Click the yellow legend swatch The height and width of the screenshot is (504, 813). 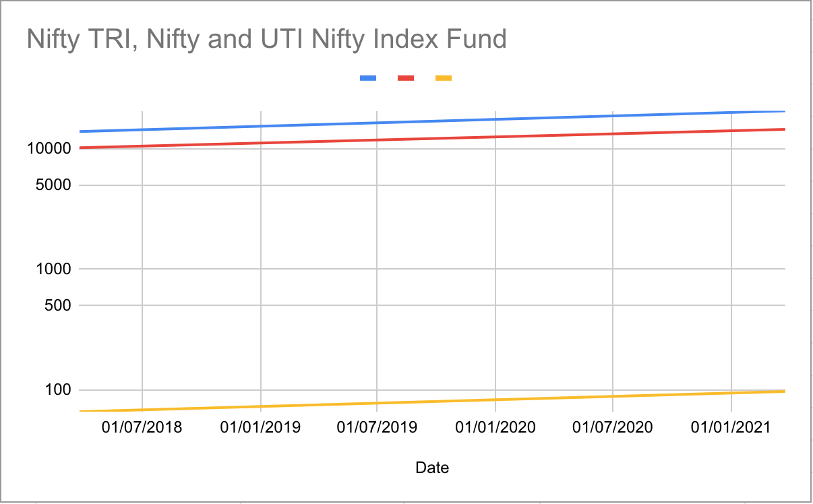pos(444,78)
